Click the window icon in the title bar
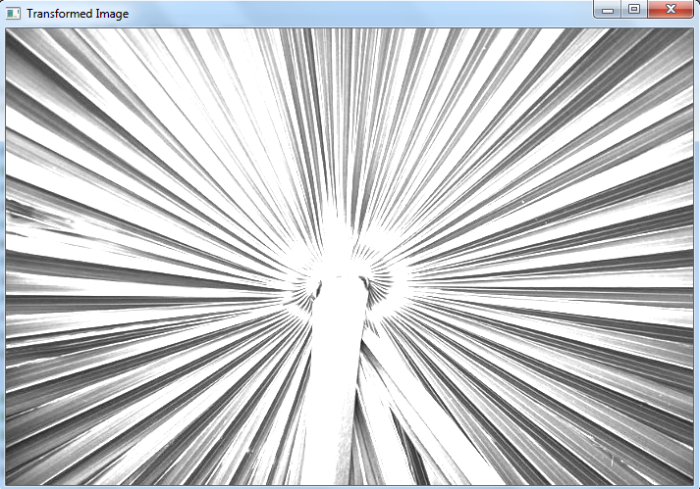The width and height of the screenshot is (700, 489). coord(13,13)
